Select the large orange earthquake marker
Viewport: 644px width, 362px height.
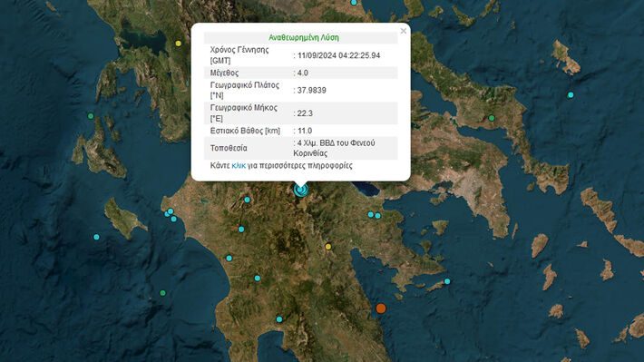point(381,308)
